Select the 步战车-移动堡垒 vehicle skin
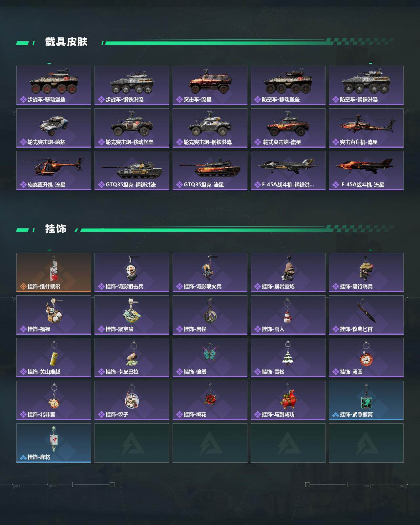 (x=54, y=85)
